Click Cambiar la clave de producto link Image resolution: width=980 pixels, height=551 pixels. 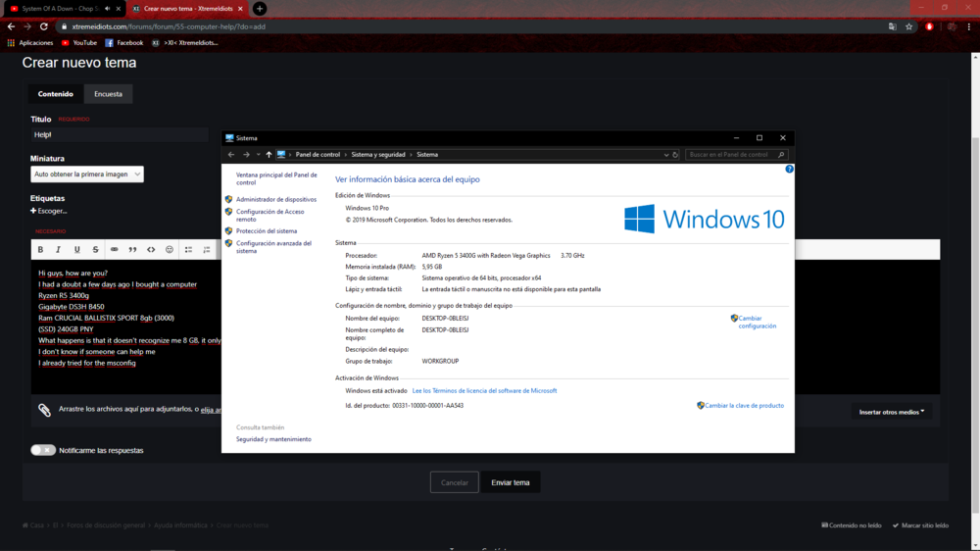point(744,405)
